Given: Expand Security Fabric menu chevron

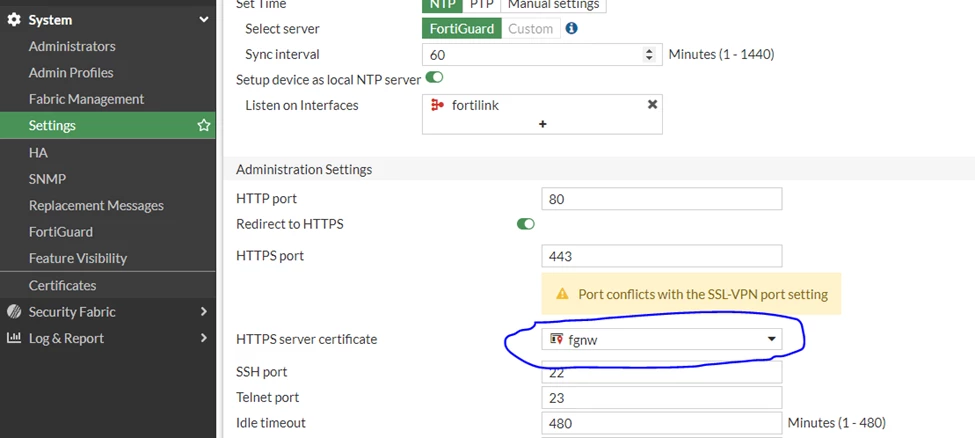Looking at the screenshot, I should pos(203,312).
